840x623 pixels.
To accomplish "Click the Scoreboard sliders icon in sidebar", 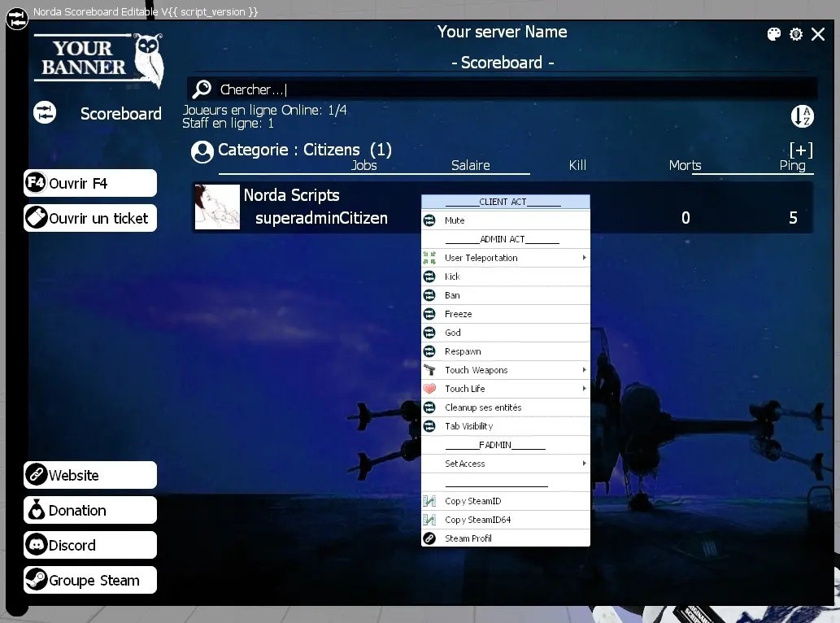I will tap(45, 113).
